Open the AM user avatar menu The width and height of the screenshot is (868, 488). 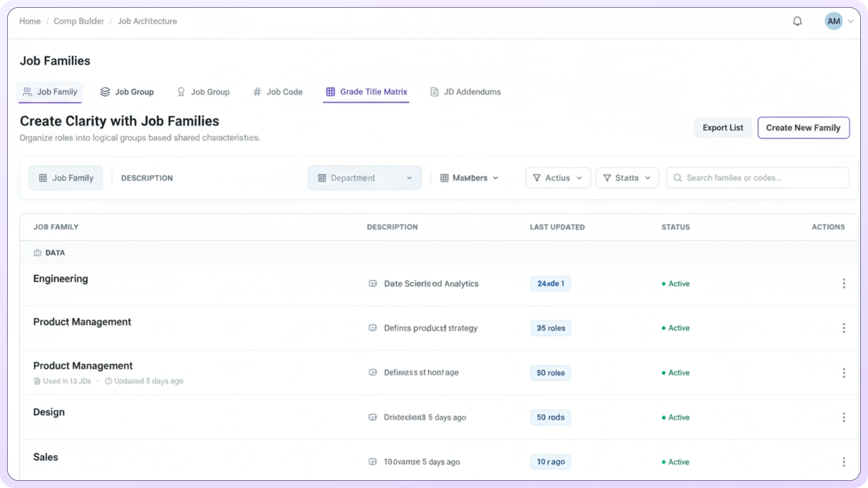pyautogui.click(x=834, y=21)
